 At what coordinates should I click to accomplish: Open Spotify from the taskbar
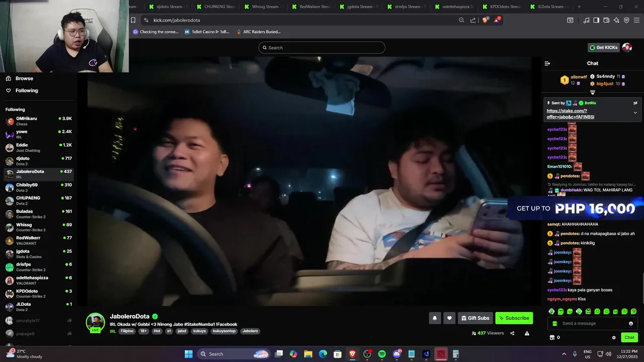click(382, 354)
